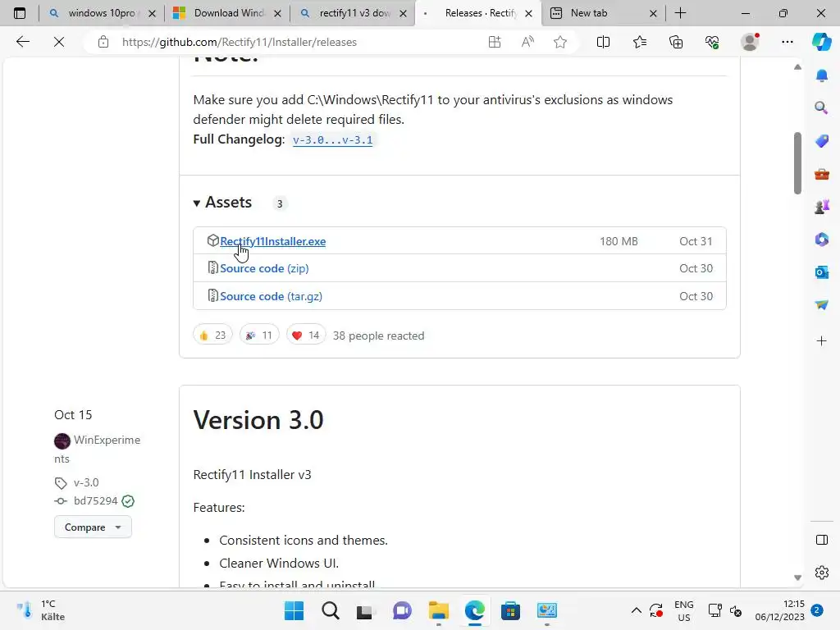Open clock and date 12:15 panel
This screenshot has height=630, width=840.
pyautogui.click(x=780, y=610)
